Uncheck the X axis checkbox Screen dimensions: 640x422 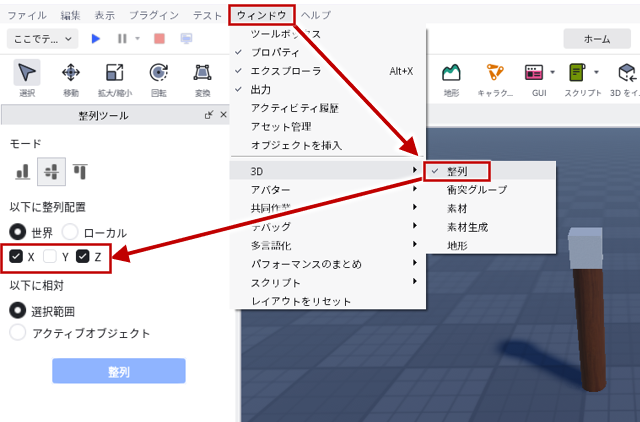pyautogui.click(x=16, y=256)
